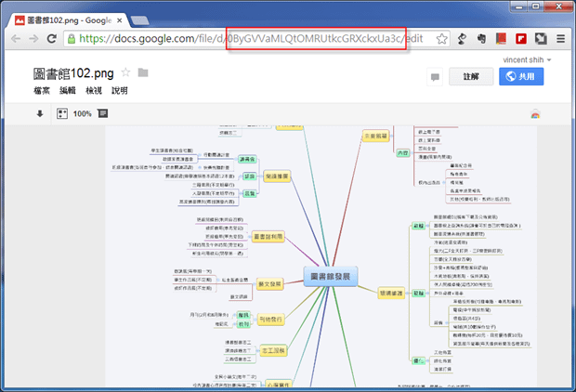Click the 註解 button
This screenshot has width=576, height=392.
click(x=471, y=76)
